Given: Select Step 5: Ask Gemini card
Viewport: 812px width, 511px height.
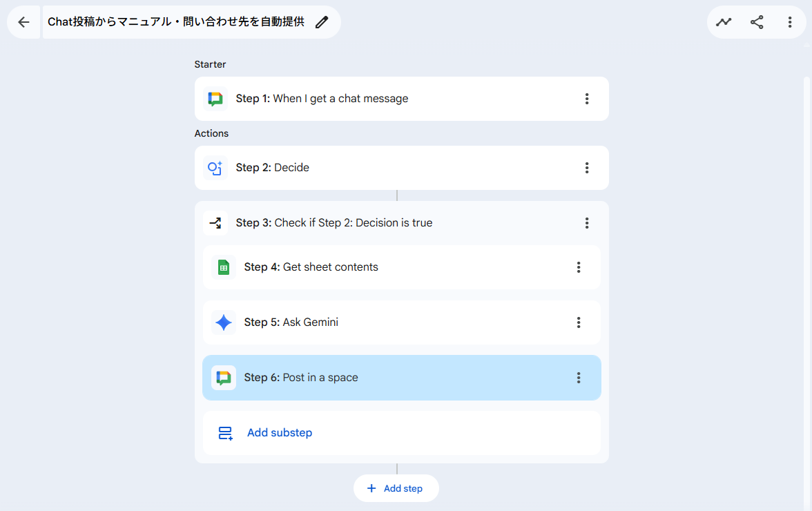Looking at the screenshot, I should (400, 322).
